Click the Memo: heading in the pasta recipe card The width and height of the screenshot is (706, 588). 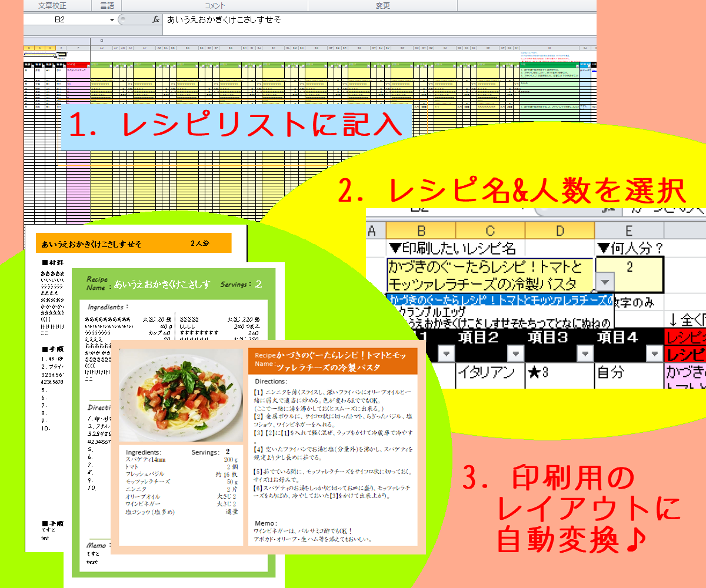point(267,523)
